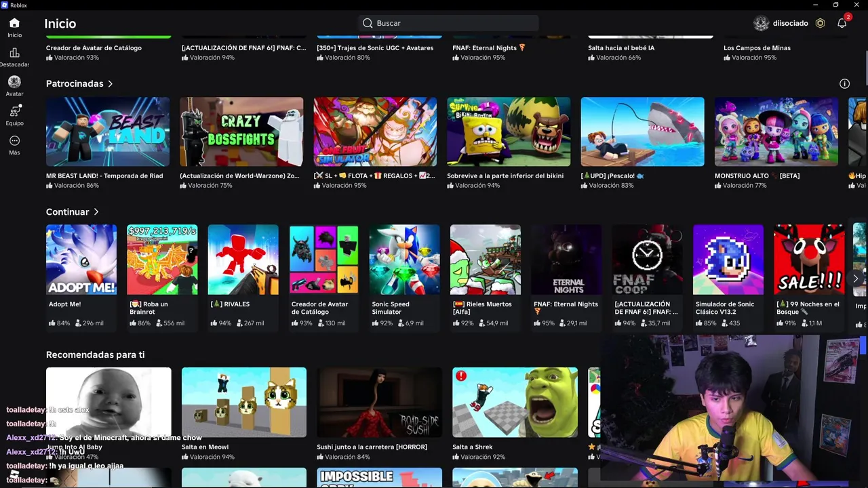Image resolution: width=868 pixels, height=488 pixels.
Task: Click 'Salta a Shrek' title text
Action: [x=473, y=447]
